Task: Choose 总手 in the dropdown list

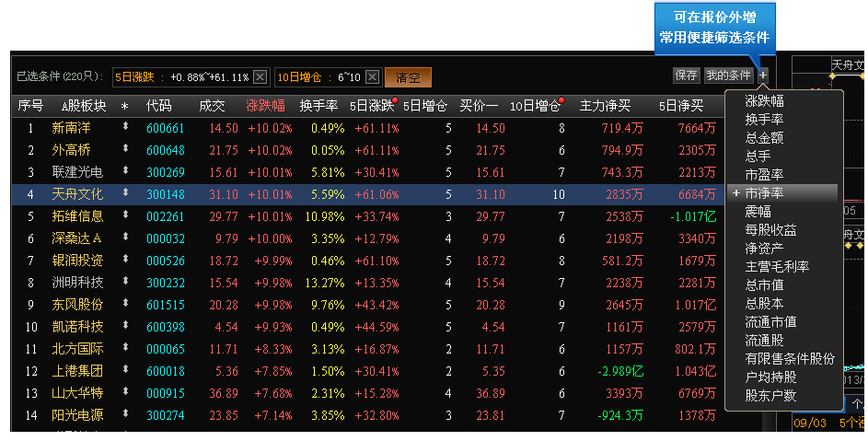Action: 758,156
